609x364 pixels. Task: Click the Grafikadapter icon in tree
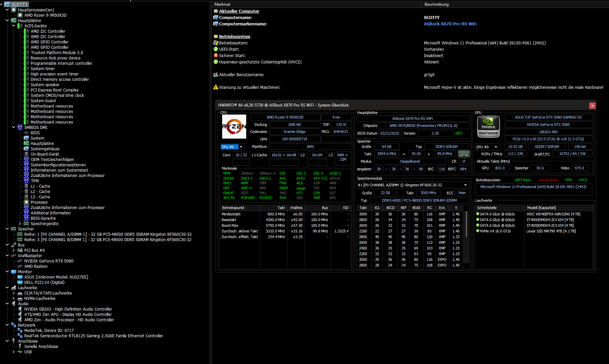click(14, 255)
